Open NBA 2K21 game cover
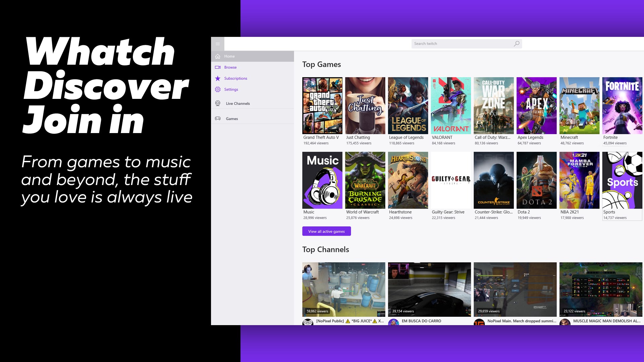Screen dimensions: 644x362 [579, 180]
